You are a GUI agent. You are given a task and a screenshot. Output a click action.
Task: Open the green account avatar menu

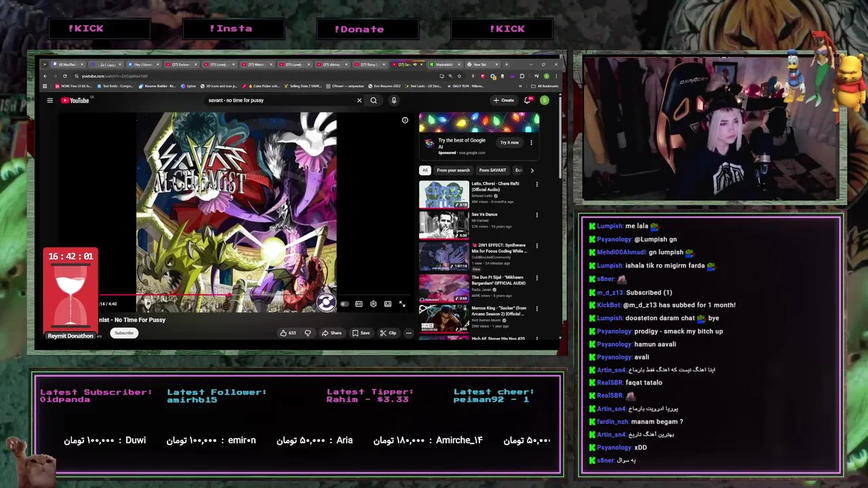tap(545, 100)
